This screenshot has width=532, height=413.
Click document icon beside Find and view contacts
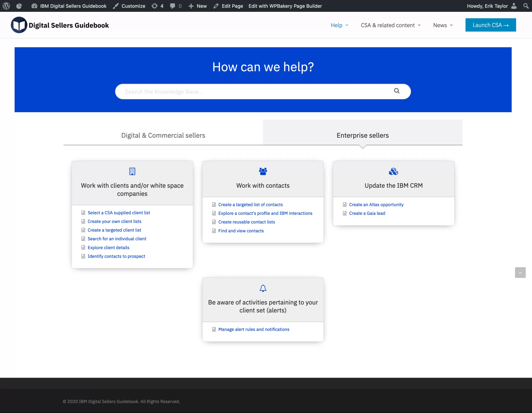[214, 231]
